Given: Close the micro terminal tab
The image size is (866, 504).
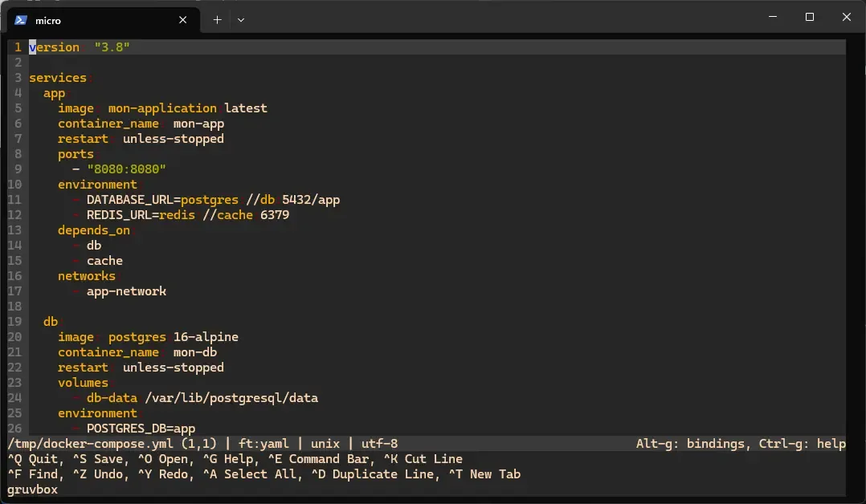Looking at the screenshot, I should click(x=183, y=20).
